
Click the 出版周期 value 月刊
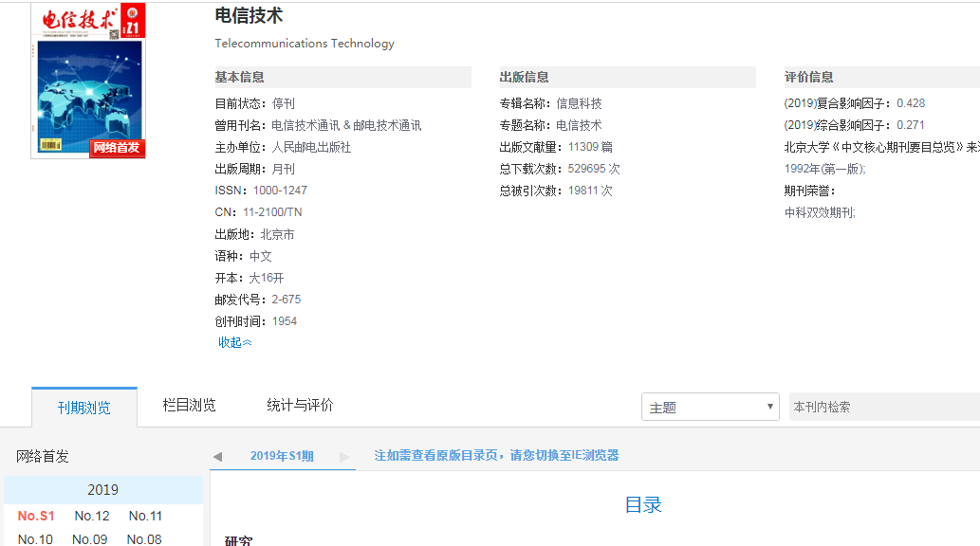pyautogui.click(x=283, y=170)
